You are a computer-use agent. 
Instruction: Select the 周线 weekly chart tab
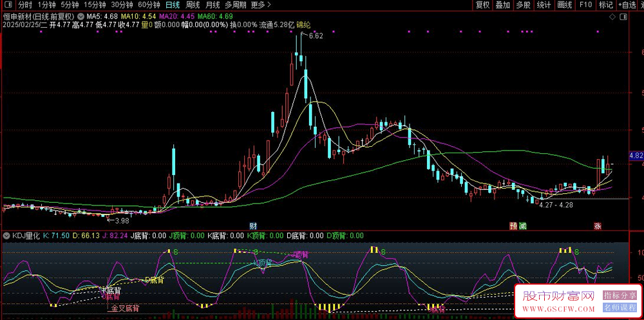coord(193,5)
